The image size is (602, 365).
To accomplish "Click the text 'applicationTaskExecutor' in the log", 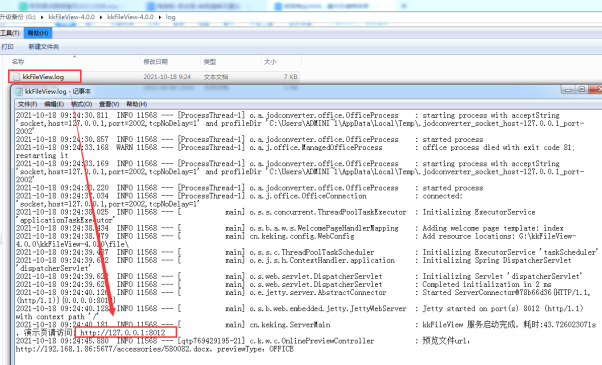I will point(66,220).
